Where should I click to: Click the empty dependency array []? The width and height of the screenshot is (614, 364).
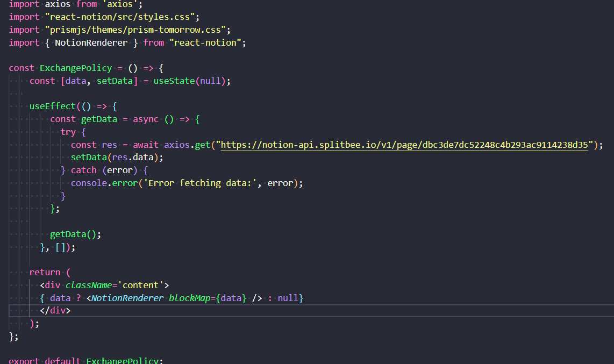(x=60, y=247)
